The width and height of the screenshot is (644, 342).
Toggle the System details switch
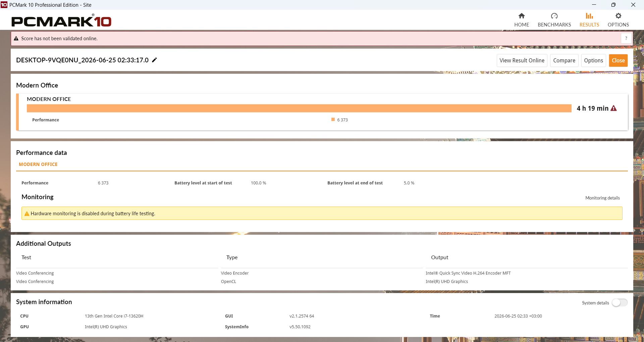(x=620, y=303)
